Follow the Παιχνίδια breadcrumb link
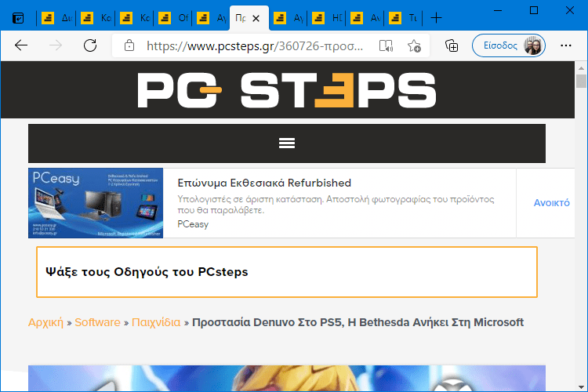The image size is (588, 392). click(x=156, y=322)
